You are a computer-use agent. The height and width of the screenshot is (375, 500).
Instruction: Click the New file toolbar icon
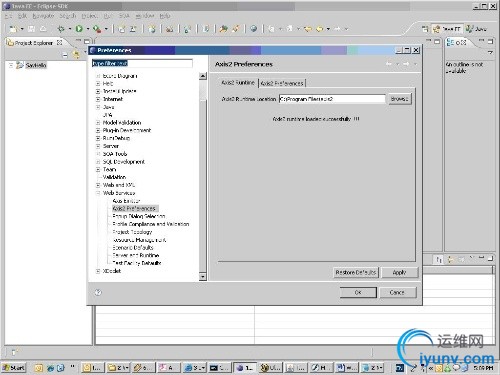pos(13,29)
